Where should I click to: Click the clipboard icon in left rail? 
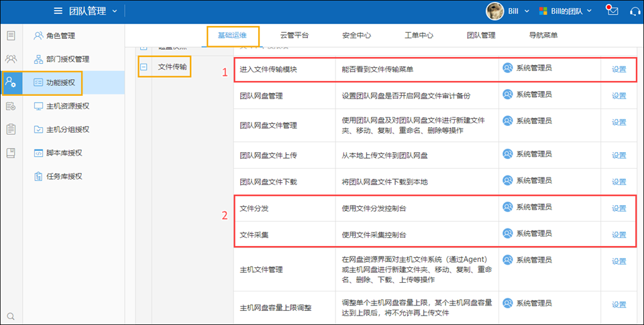pyautogui.click(x=11, y=129)
